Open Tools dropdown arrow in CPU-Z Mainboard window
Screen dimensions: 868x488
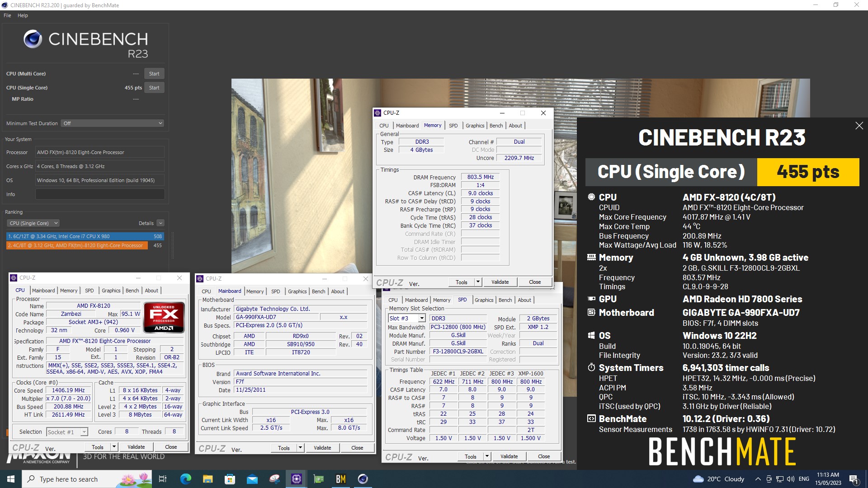[300, 448]
